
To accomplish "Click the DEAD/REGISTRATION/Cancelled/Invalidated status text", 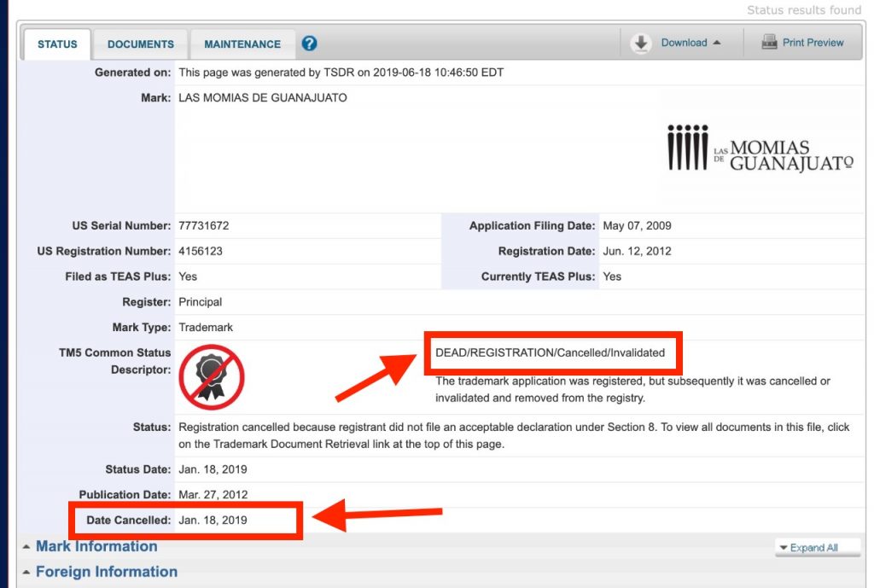I will coord(550,352).
